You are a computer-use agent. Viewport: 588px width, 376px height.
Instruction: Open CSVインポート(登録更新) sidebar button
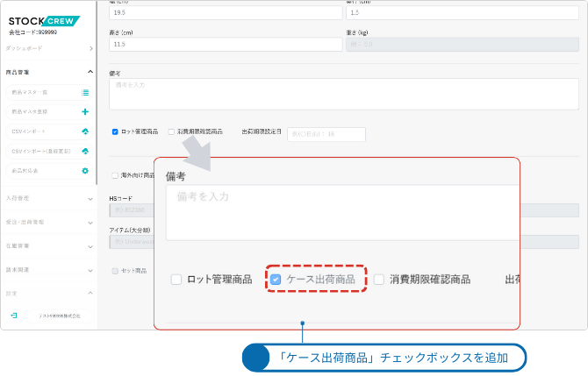click(x=49, y=152)
